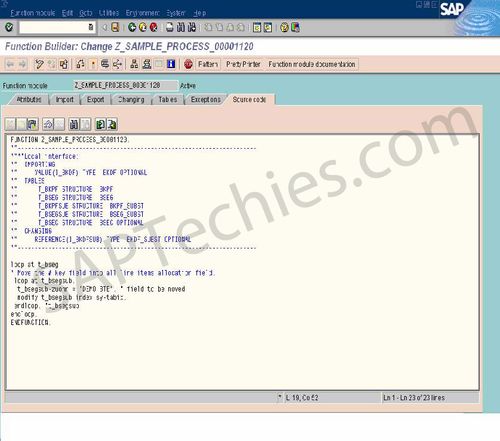Click the Save icon in standard toolbar
Viewport: 500px width, 441px height.
pyautogui.click(x=115, y=27)
